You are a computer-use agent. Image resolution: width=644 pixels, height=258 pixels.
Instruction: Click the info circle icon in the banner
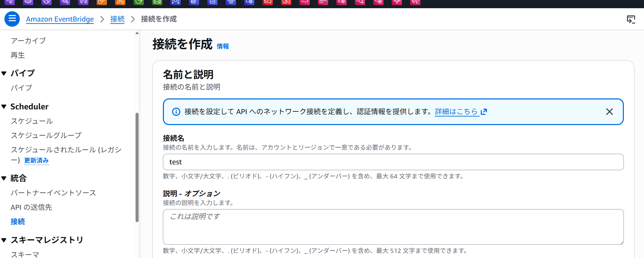(x=176, y=112)
